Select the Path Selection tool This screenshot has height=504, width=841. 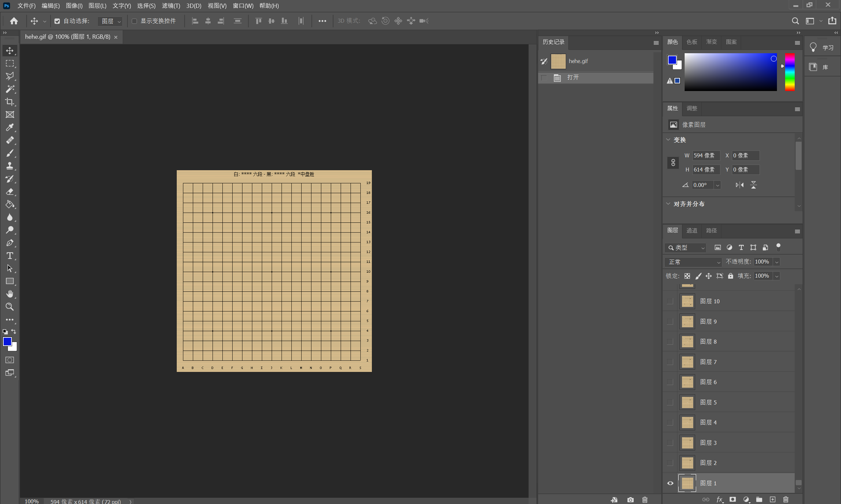point(10,268)
